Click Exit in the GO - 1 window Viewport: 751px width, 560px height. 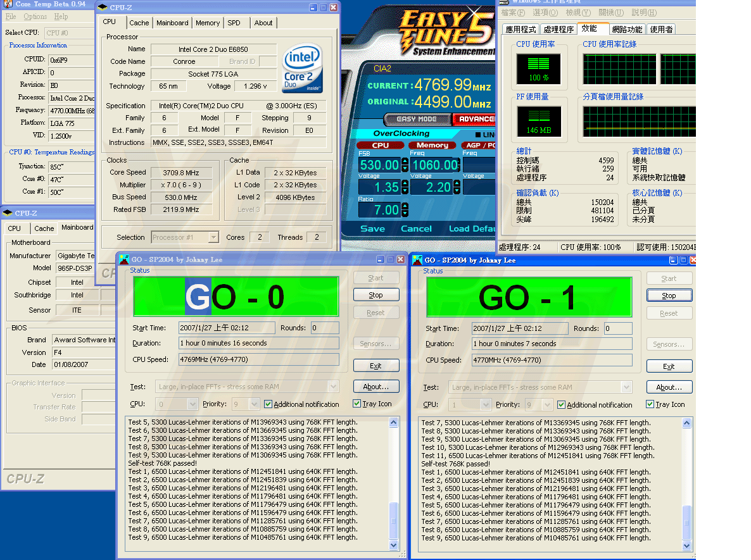click(x=669, y=366)
